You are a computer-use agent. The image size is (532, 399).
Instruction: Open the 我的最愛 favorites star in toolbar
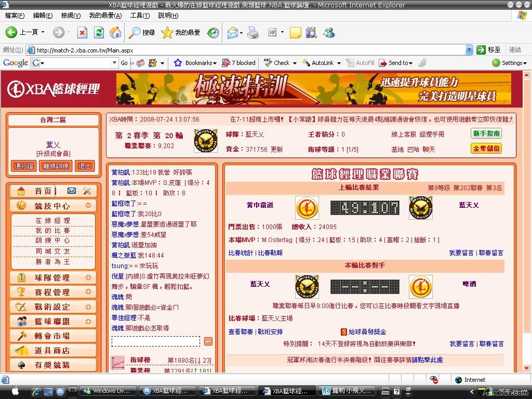[x=180, y=33]
